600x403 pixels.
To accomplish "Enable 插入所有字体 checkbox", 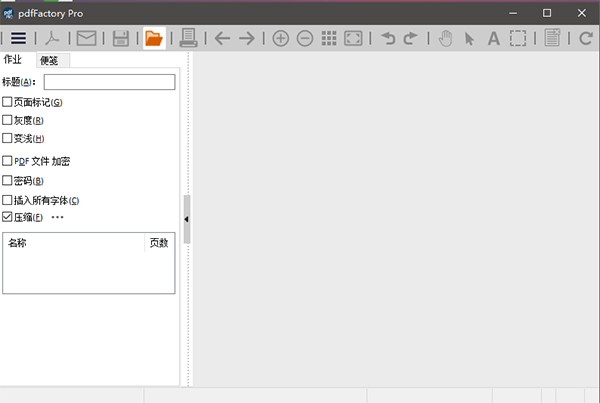I will (7, 200).
